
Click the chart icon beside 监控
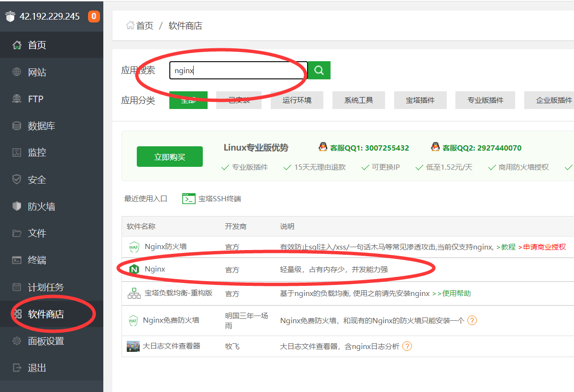(17, 152)
